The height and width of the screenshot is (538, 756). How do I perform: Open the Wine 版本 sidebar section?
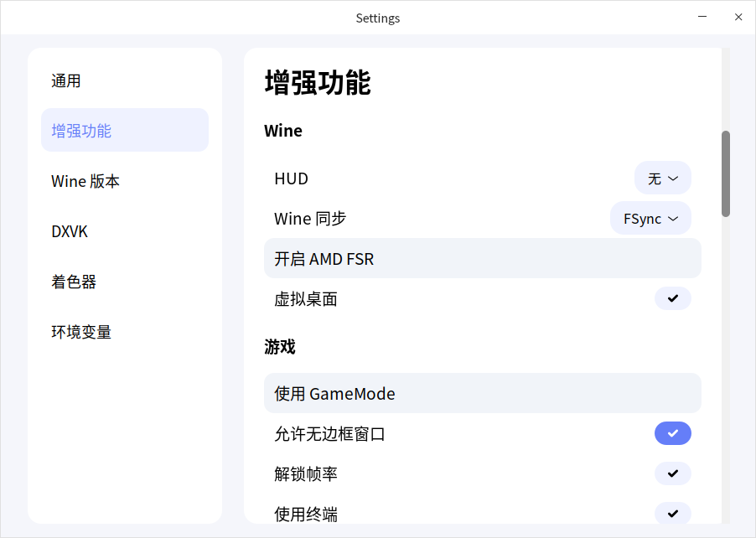(x=86, y=181)
